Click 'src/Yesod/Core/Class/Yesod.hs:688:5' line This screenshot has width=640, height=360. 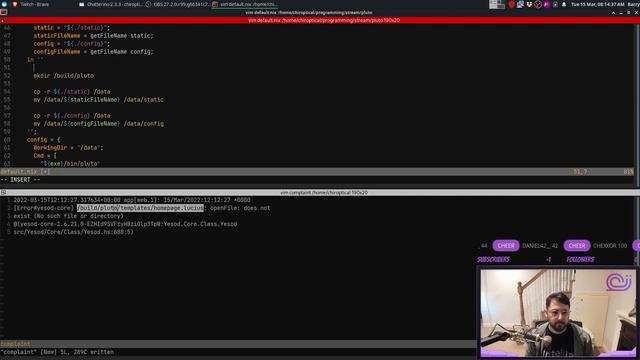[x=73, y=232]
